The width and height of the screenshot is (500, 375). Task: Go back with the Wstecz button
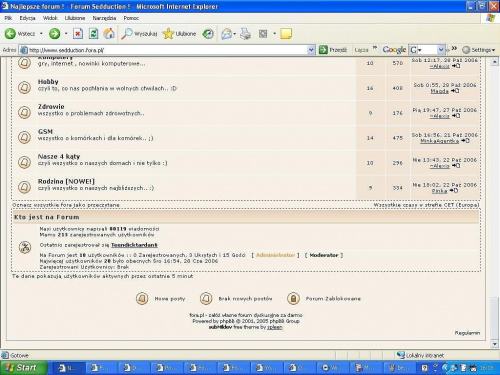pos(19,34)
